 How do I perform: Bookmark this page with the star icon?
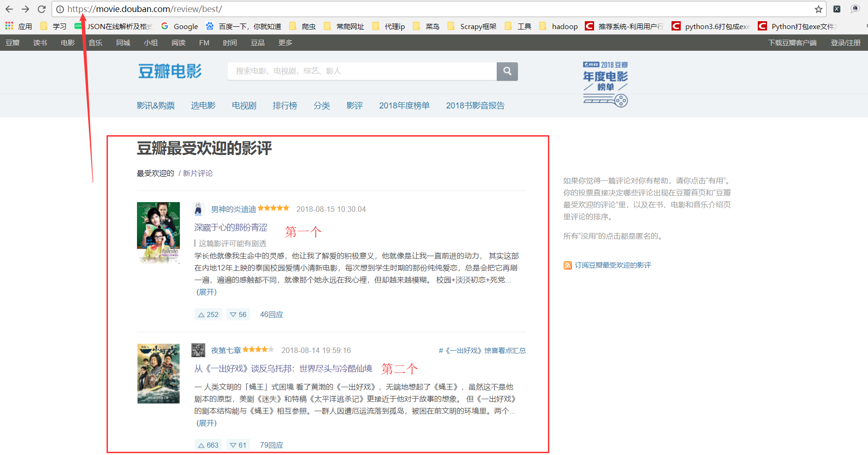click(819, 9)
